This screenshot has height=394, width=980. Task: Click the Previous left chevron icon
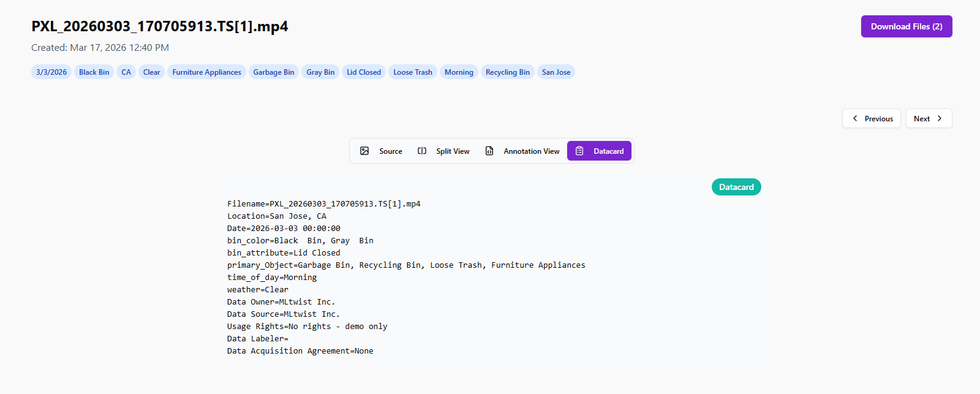[855, 118]
